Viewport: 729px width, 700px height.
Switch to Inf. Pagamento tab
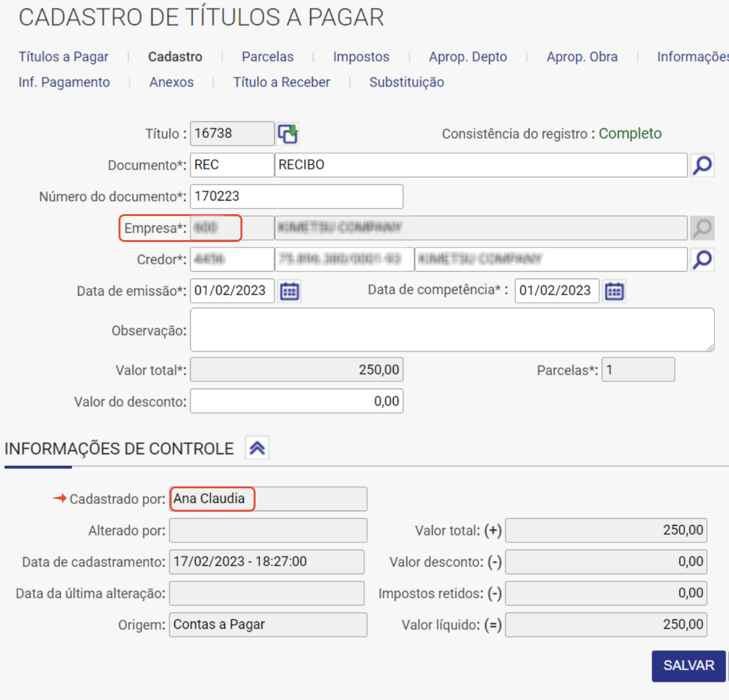click(64, 82)
